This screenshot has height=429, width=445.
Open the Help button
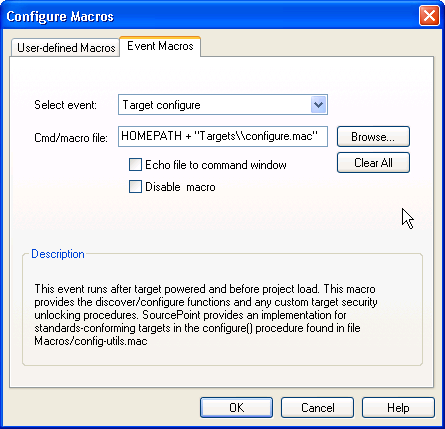398,407
